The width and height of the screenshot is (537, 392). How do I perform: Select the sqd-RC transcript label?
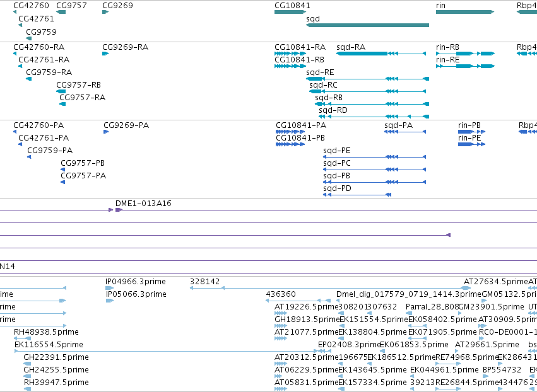323,85
